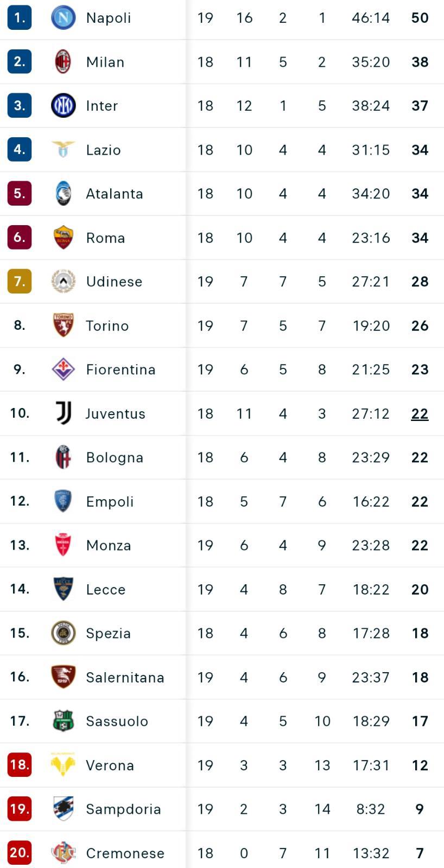Select the Sassuolo green crest icon
444x868 pixels.
click(63, 721)
